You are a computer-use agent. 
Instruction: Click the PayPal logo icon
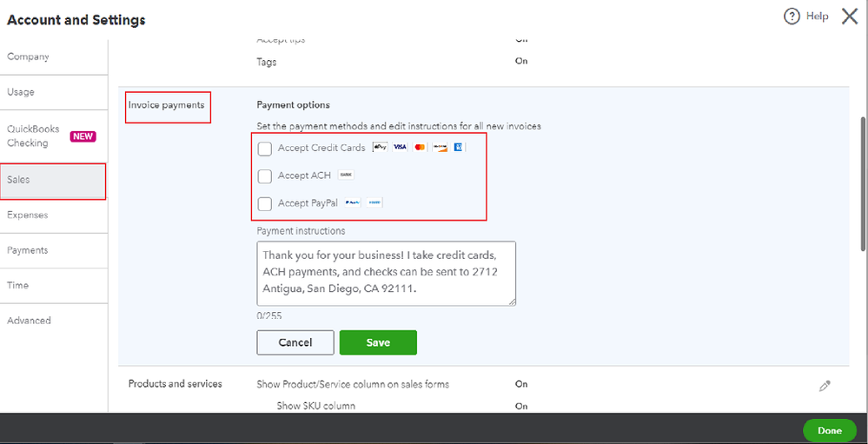pos(353,202)
